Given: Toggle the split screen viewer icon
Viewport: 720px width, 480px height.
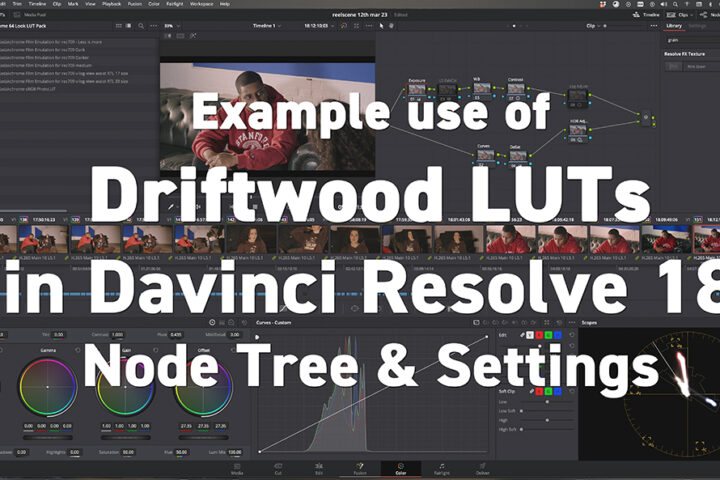Looking at the screenshot, I should [180, 36].
